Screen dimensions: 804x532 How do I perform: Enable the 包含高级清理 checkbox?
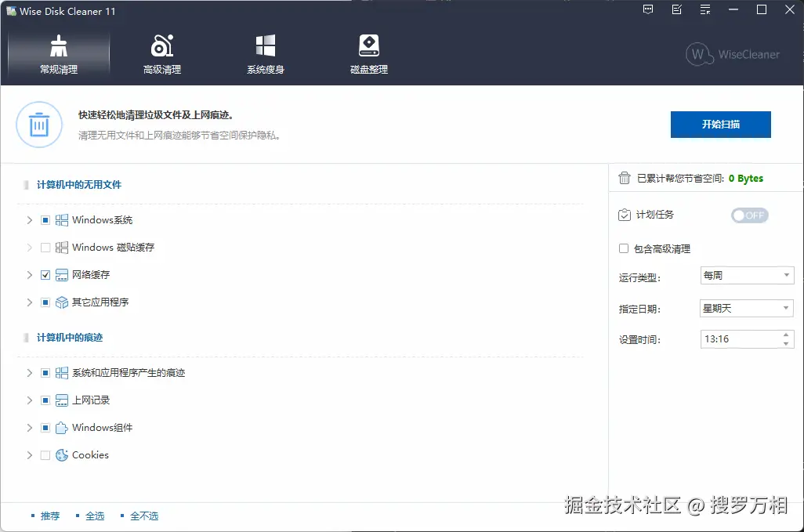tap(624, 248)
